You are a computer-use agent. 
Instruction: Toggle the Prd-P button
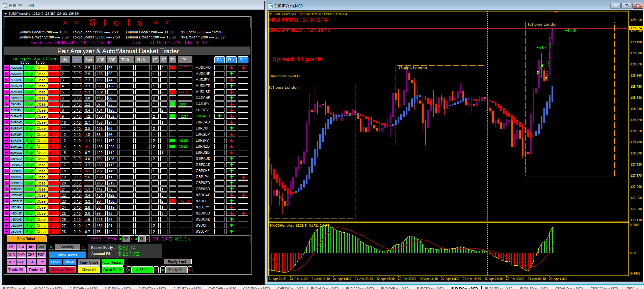pos(55,262)
